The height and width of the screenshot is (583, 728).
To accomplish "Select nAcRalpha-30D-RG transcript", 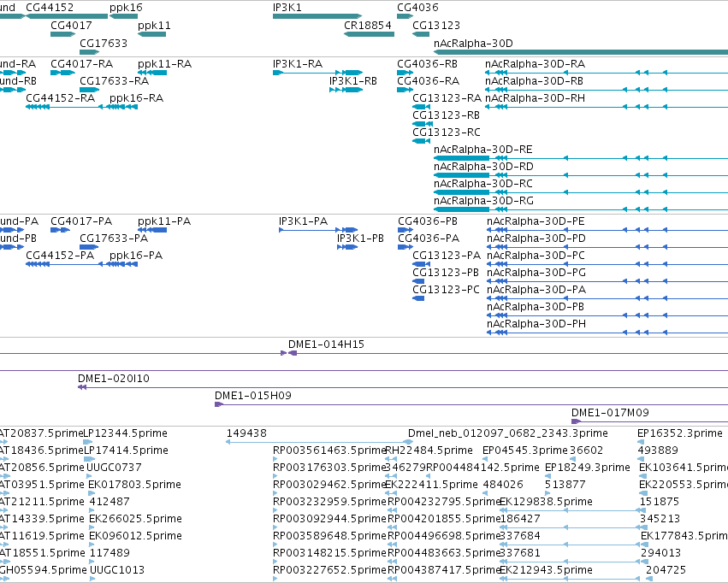I will tap(581, 210).
